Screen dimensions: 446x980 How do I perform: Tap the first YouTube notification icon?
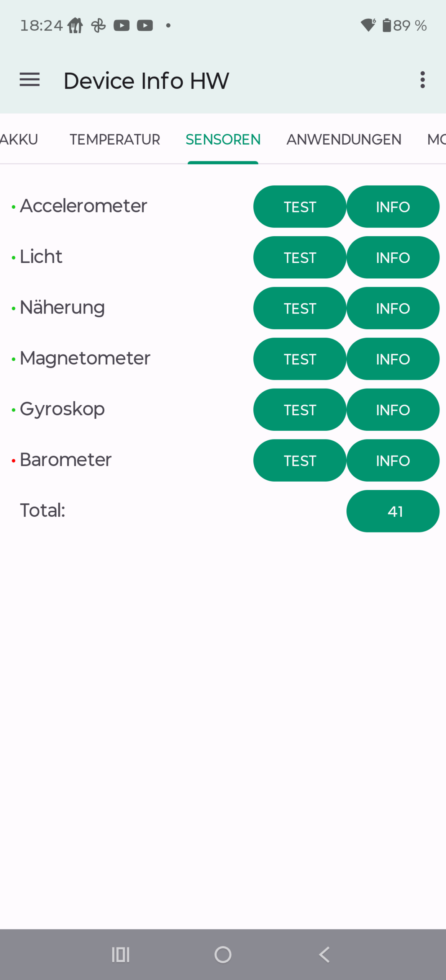pyautogui.click(x=121, y=25)
